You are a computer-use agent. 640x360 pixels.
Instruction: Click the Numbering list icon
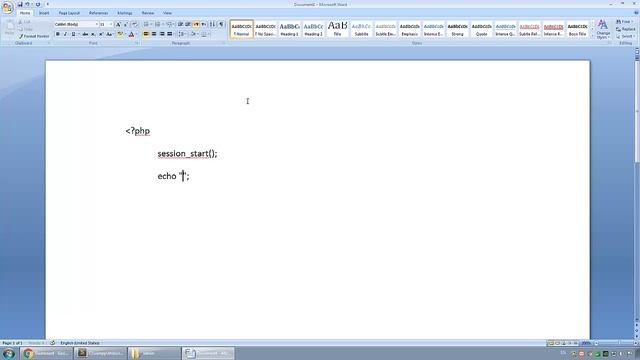(158, 24)
